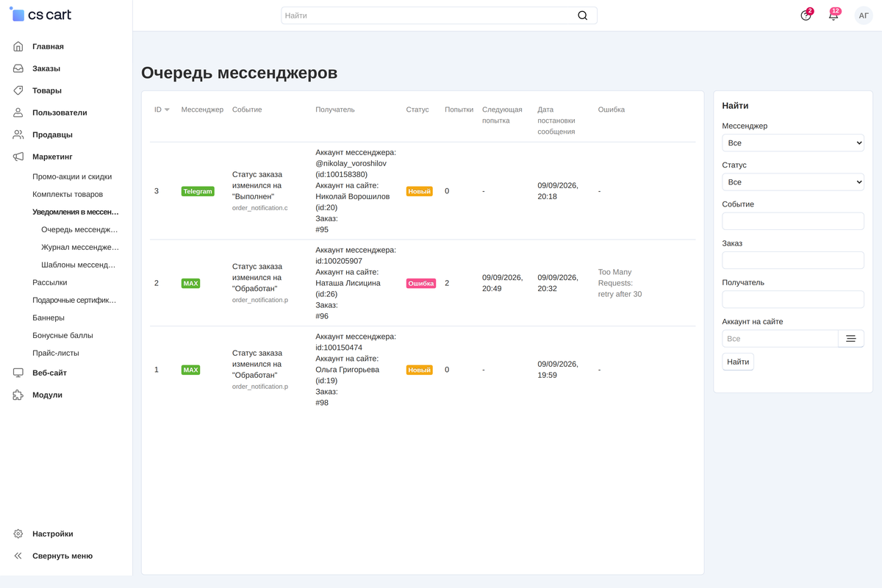Open Бонусные баллы menu item

tap(62, 335)
